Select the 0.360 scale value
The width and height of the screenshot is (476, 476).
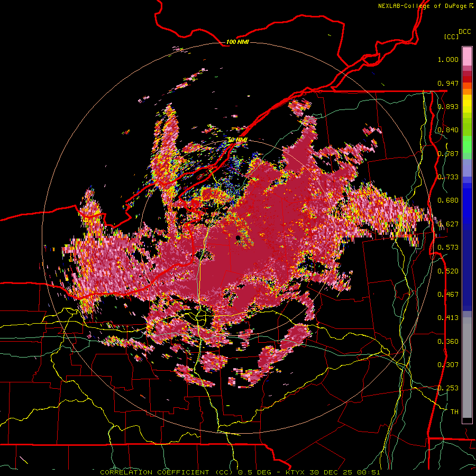pos(448,342)
